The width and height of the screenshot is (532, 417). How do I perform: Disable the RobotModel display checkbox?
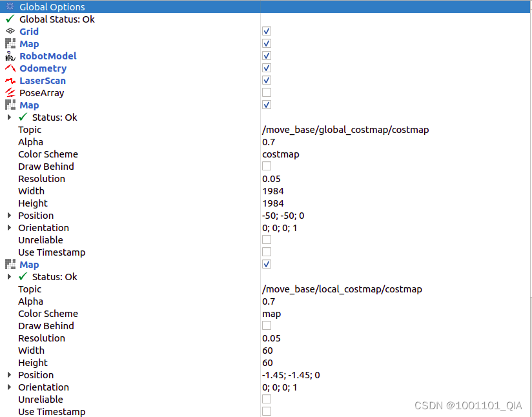pyautogui.click(x=267, y=56)
